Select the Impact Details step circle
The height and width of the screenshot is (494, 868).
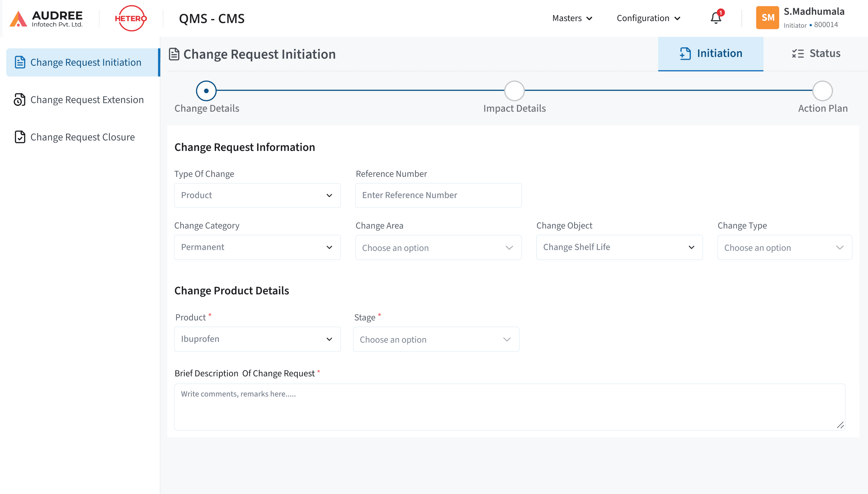pyautogui.click(x=514, y=91)
